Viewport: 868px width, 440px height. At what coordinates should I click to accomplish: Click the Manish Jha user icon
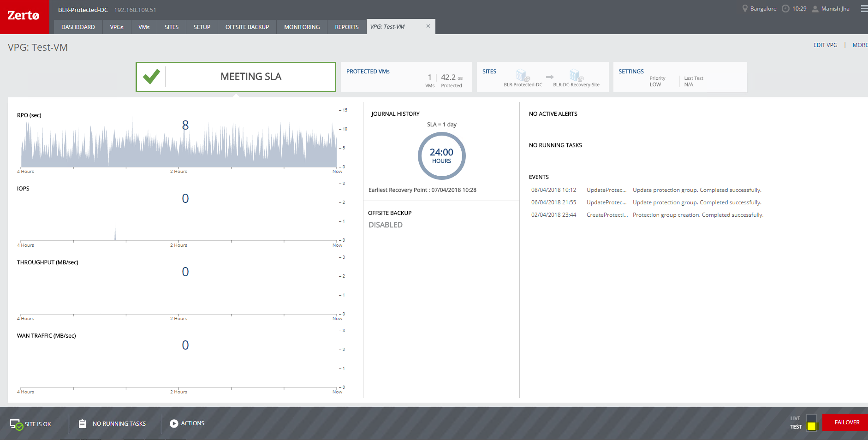tap(815, 9)
